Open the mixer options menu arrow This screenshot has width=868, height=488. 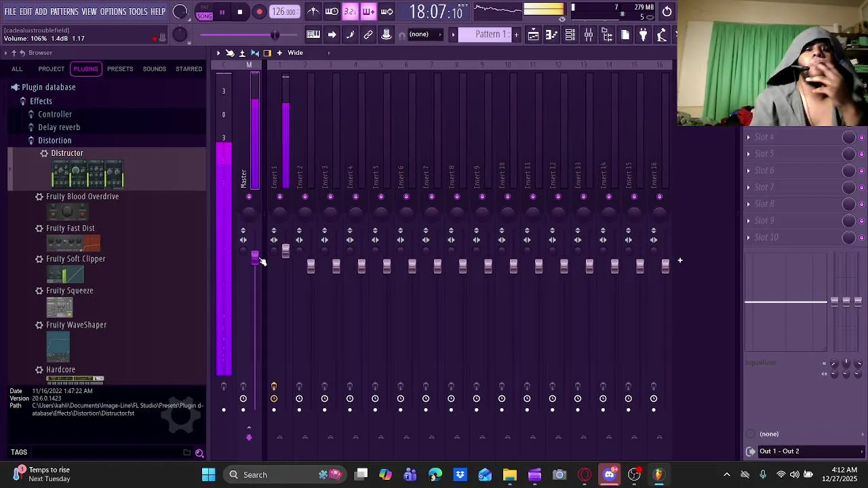pos(218,53)
